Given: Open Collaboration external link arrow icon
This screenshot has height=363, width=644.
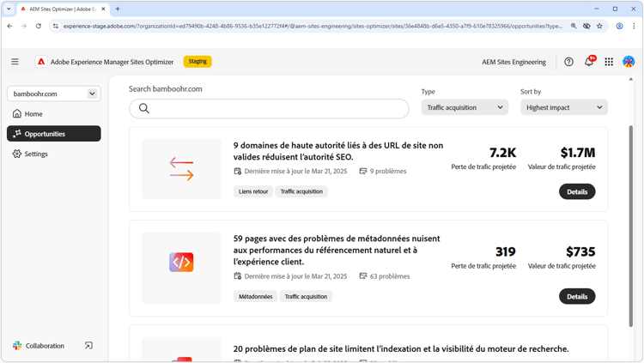Looking at the screenshot, I should click(x=88, y=346).
